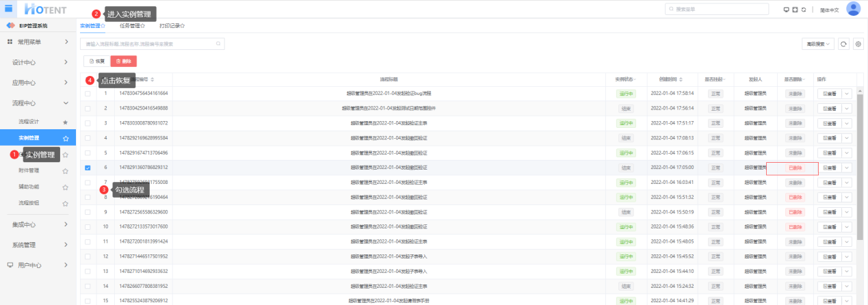Image resolution: width=868 pixels, height=305 pixels.
Task: Check the checkbox for row 13
Action: pyautogui.click(x=88, y=271)
